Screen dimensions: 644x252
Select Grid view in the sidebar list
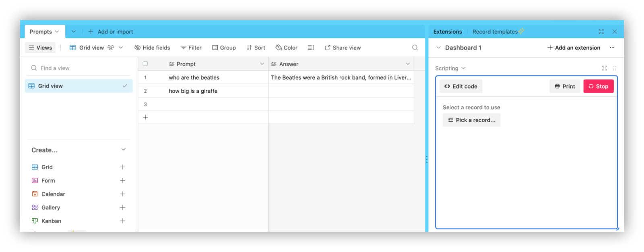tap(79, 86)
